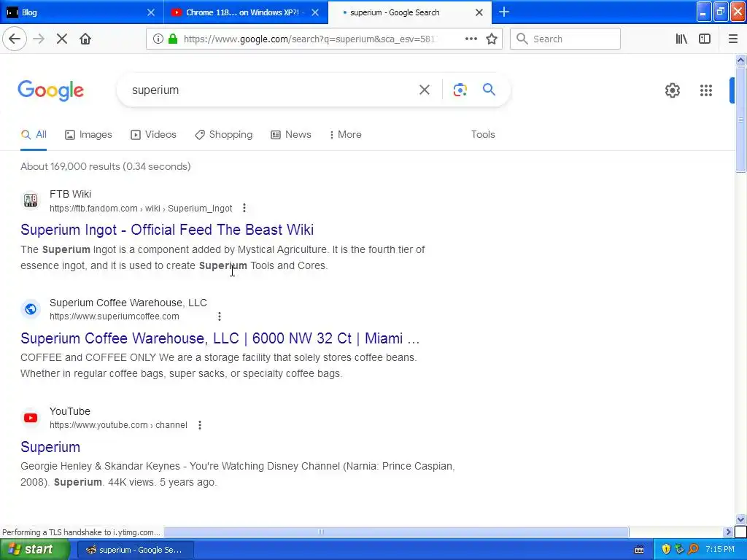
Task: Open a new browser tab
Action: point(503,12)
